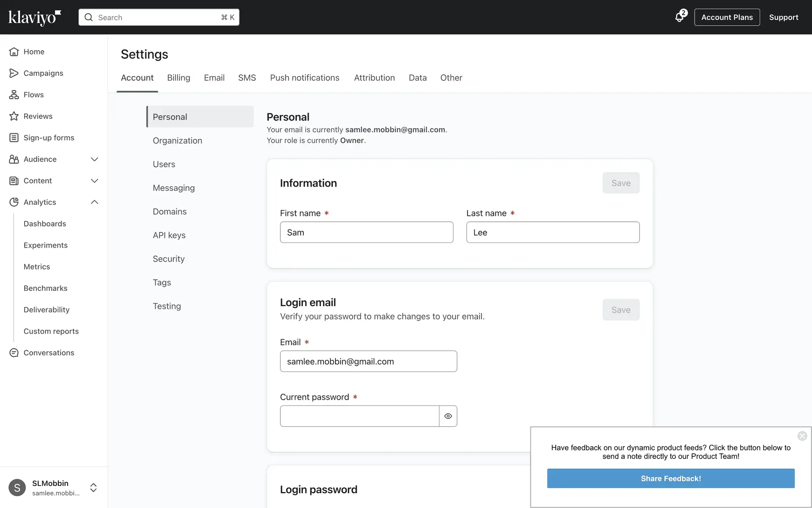Open the Push notifications tab
Screen dimensions: 812x508
click(x=304, y=78)
